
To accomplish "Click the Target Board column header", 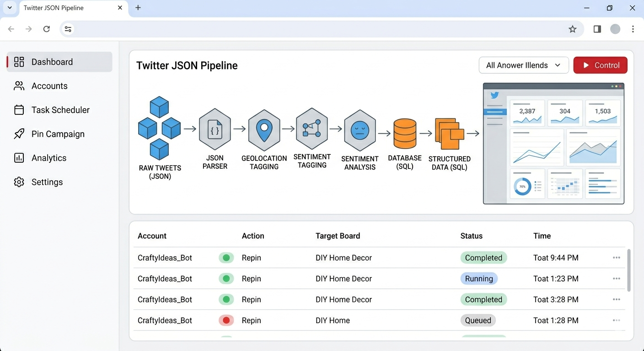I will (x=338, y=236).
